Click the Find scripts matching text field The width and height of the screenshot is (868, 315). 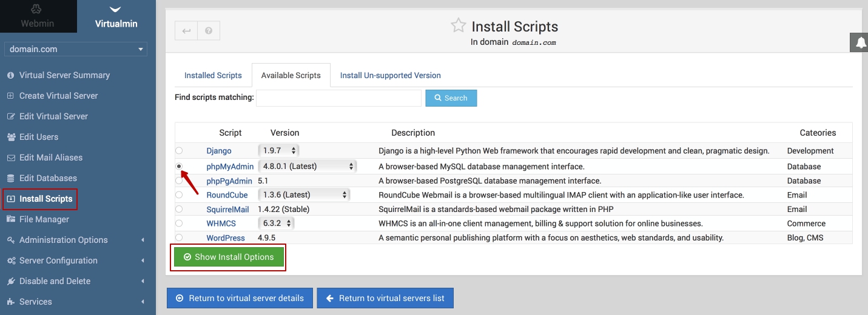coord(338,98)
